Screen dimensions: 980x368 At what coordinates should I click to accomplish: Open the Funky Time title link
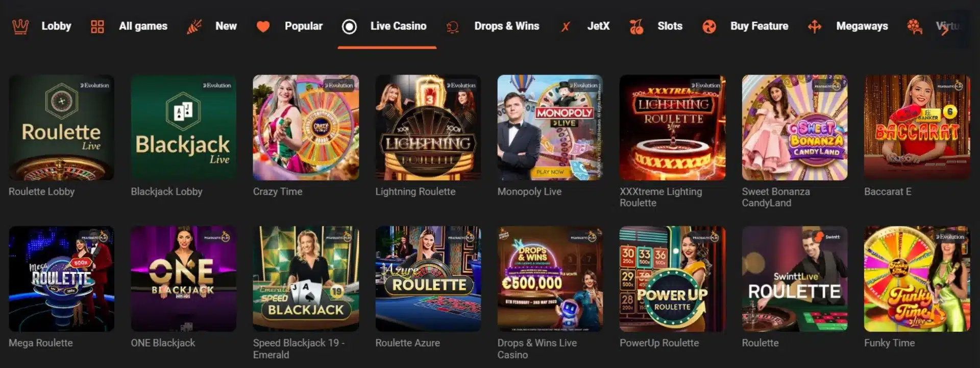point(889,343)
